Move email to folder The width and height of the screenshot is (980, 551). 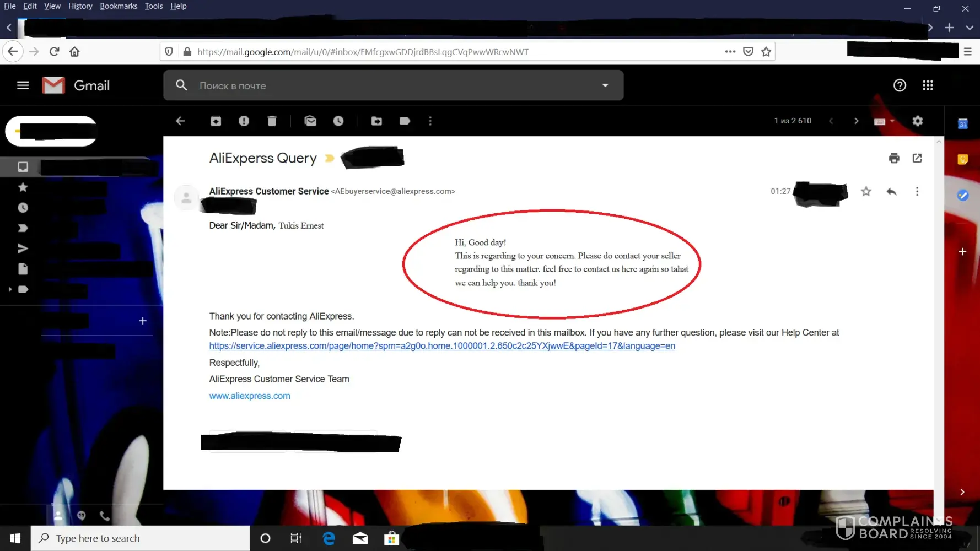[x=376, y=121]
